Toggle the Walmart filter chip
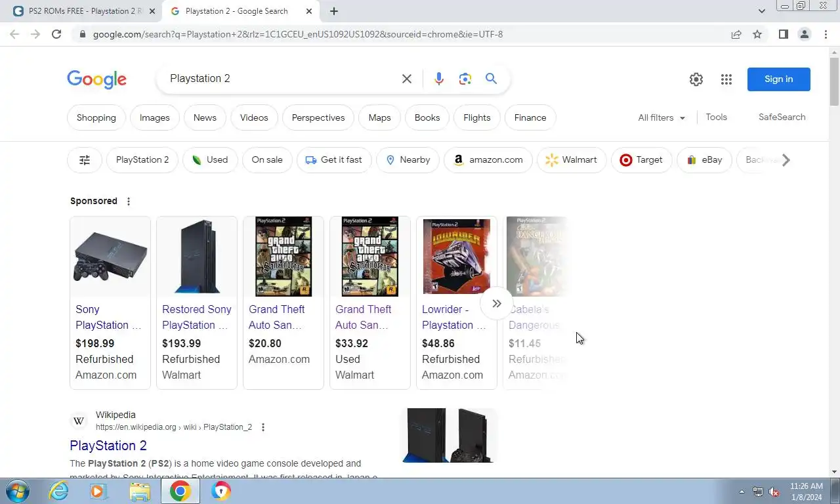840x504 pixels. tap(572, 160)
